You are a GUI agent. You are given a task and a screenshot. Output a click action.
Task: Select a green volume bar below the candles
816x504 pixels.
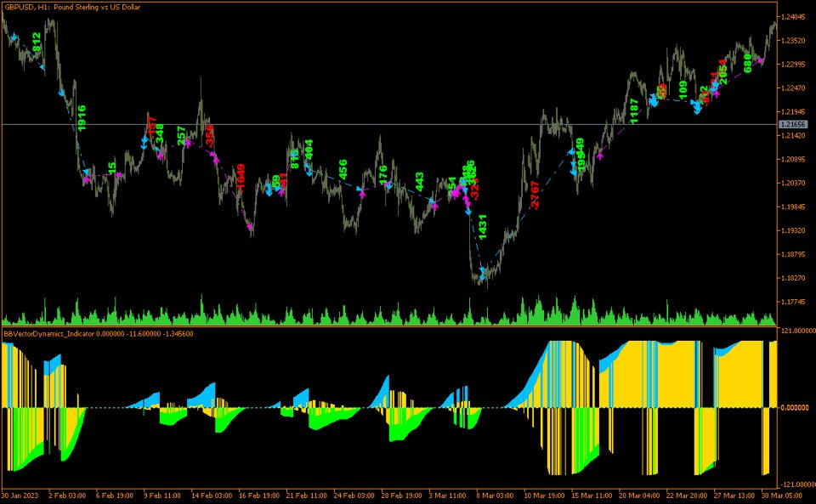tap(255, 314)
